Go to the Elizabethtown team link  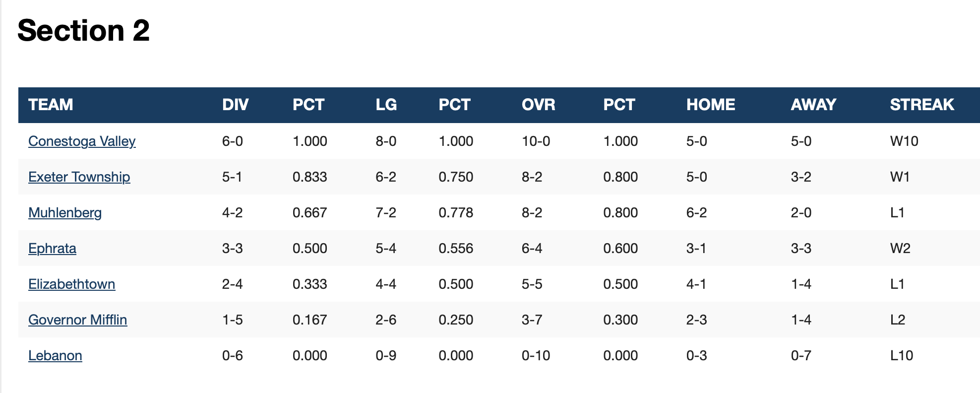[x=71, y=284]
